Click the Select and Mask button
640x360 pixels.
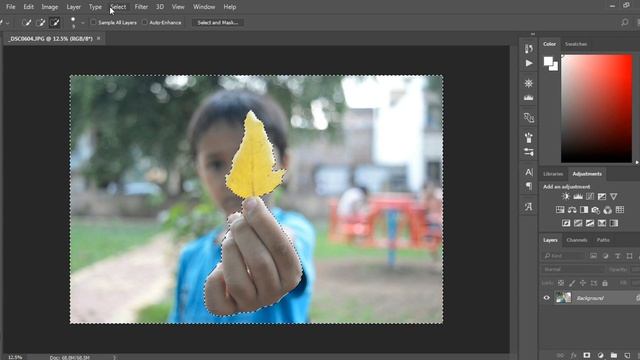pos(218,22)
